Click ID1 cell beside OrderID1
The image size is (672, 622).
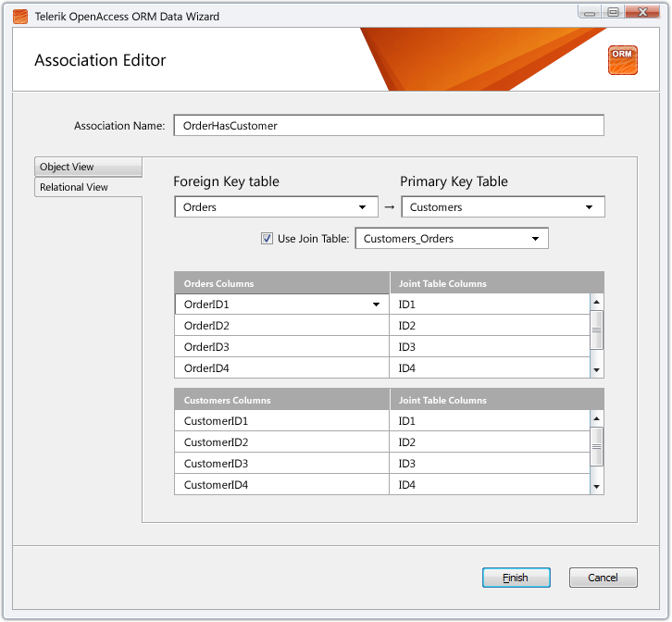490,305
